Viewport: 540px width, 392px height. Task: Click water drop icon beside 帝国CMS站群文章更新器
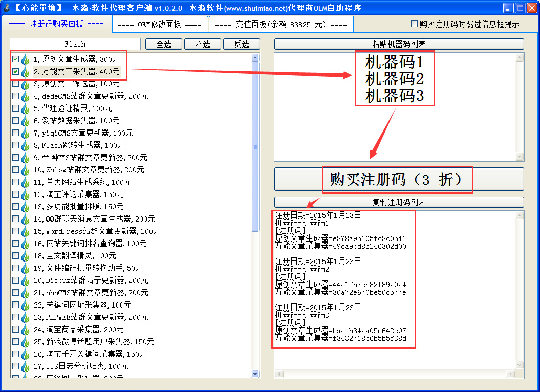(x=25, y=158)
